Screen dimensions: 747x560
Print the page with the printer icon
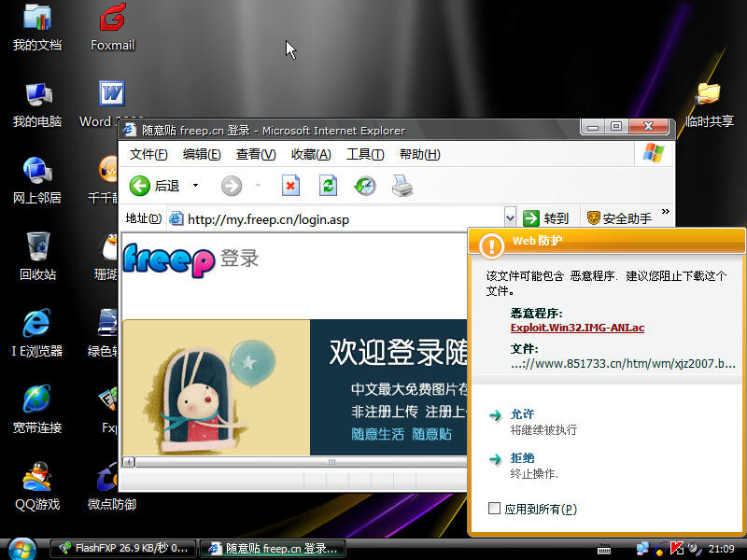[402, 186]
